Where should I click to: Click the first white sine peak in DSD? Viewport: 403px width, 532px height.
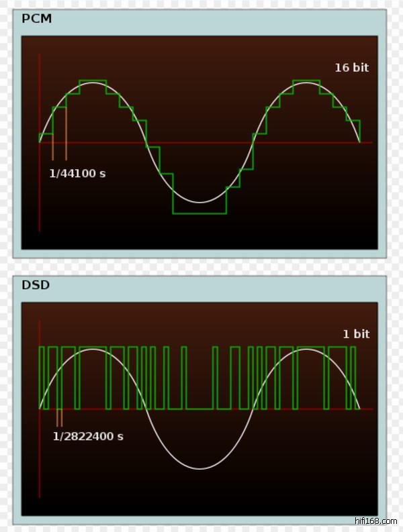pyautogui.click(x=93, y=350)
